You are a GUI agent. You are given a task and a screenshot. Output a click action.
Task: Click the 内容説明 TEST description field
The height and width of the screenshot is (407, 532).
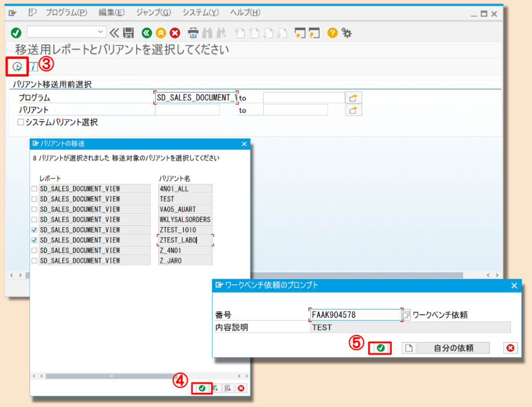coord(410,327)
